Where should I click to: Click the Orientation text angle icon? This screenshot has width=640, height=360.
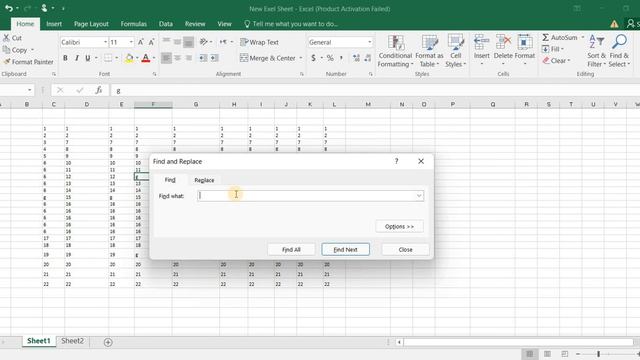pos(203,42)
